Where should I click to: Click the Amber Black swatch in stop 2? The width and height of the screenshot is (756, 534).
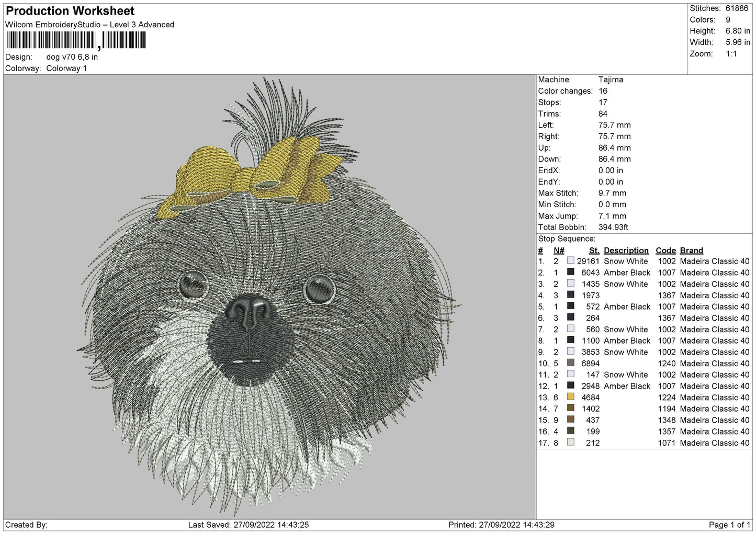(x=571, y=272)
